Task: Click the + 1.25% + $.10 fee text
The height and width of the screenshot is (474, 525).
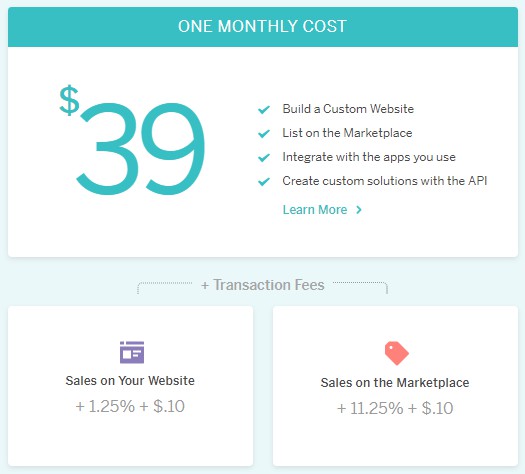Action: click(x=130, y=406)
